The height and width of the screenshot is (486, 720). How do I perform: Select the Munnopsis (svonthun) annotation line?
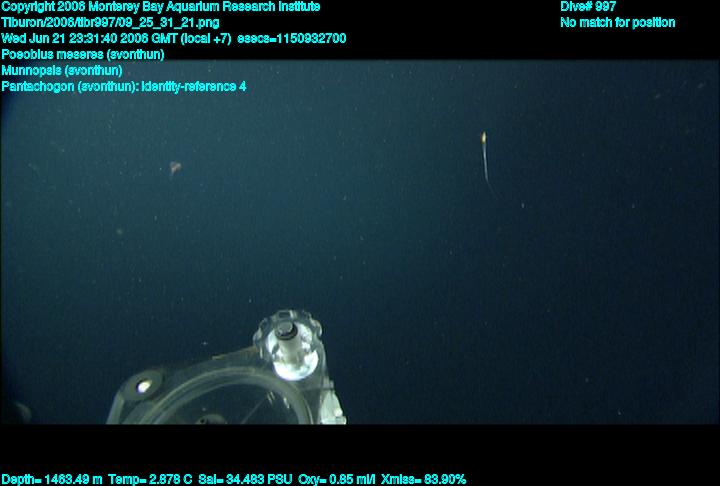62,71
